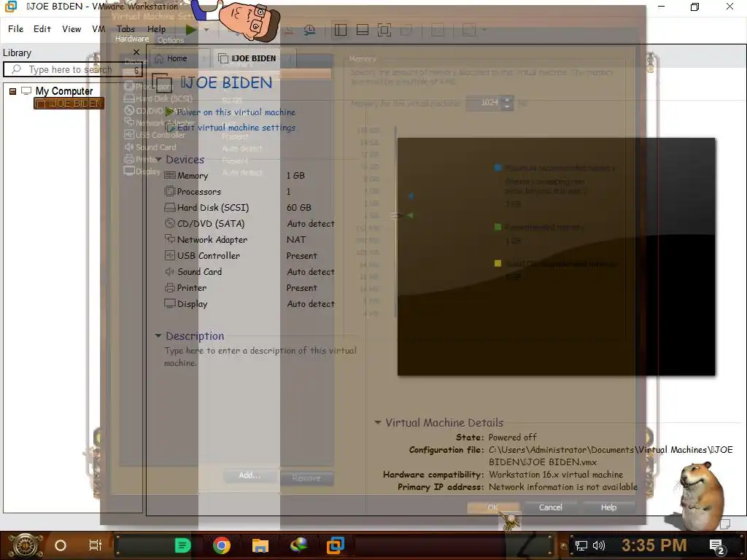Click the house icon on the Home tab
Viewport: 747px width, 560px height.
coord(159,58)
